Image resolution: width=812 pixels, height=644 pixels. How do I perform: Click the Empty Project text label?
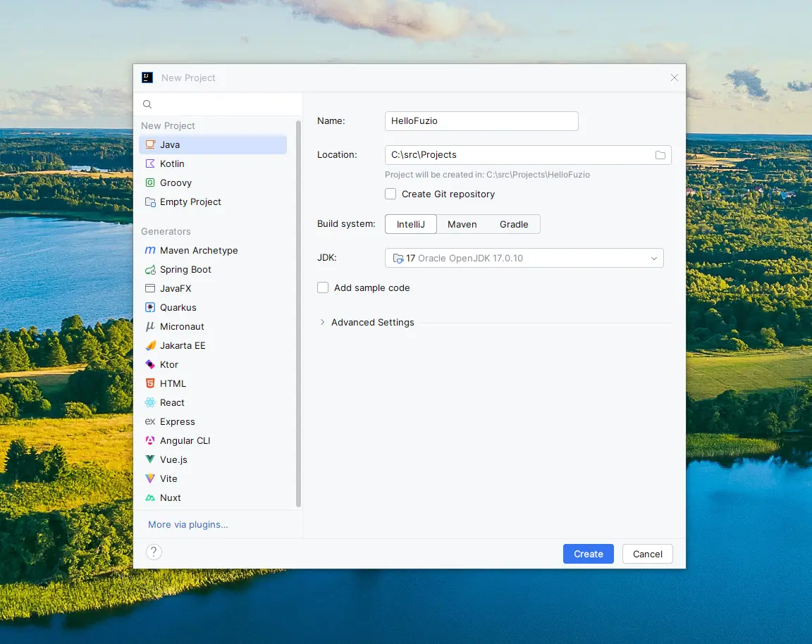[x=190, y=202]
